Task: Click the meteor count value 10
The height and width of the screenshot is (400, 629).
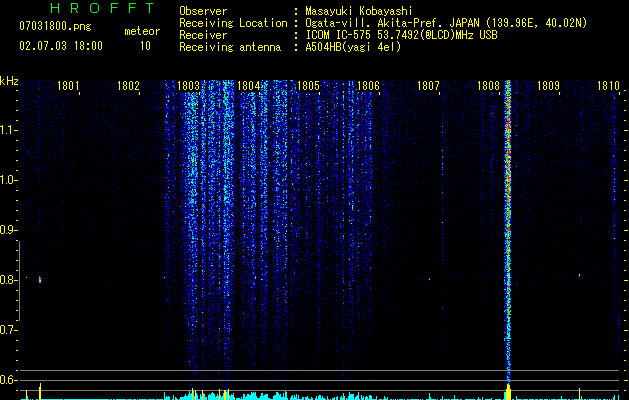Action: point(145,46)
